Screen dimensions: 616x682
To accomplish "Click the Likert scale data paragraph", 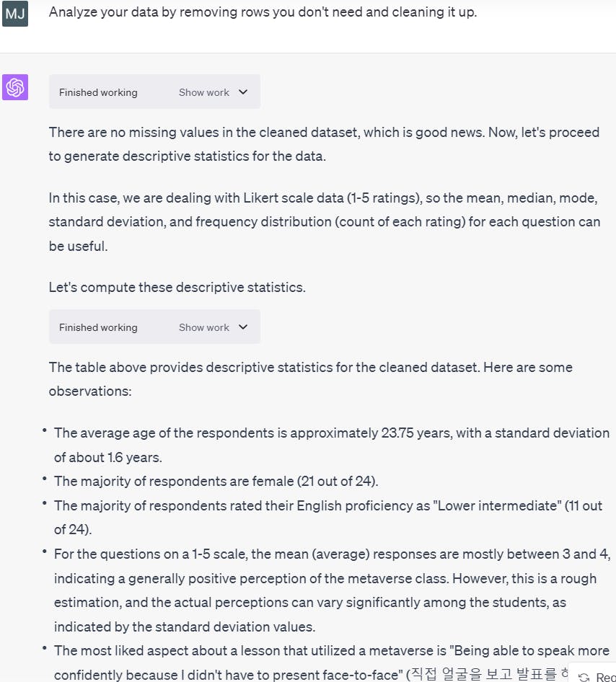I will coord(324,222).
